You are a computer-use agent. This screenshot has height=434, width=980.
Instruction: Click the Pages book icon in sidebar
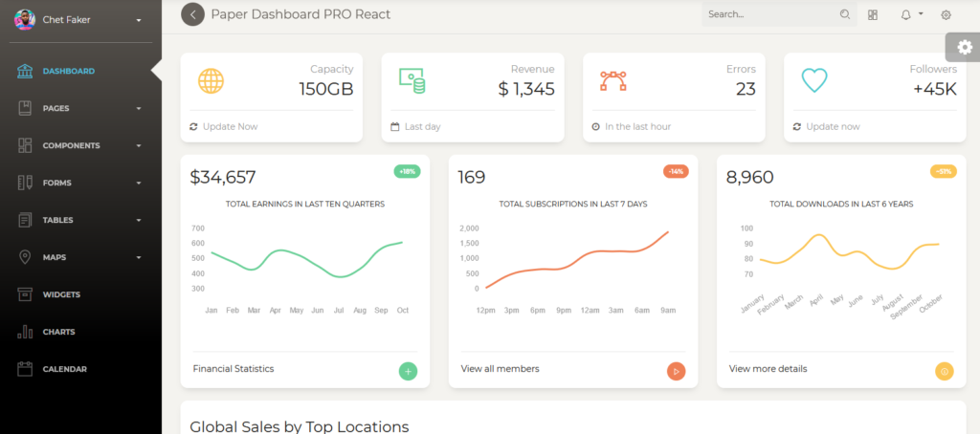tap(25, 108)
